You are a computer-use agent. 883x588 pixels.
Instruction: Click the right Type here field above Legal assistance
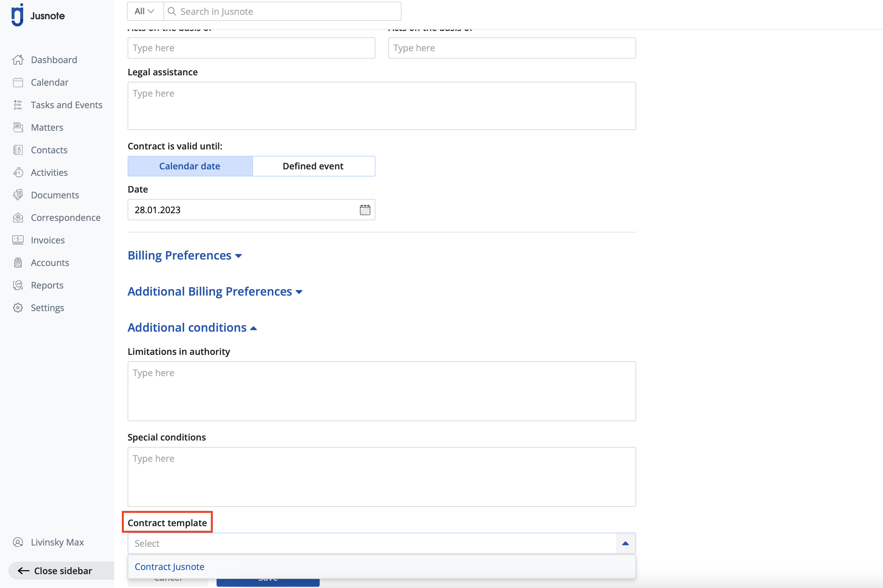coord(512,48)
